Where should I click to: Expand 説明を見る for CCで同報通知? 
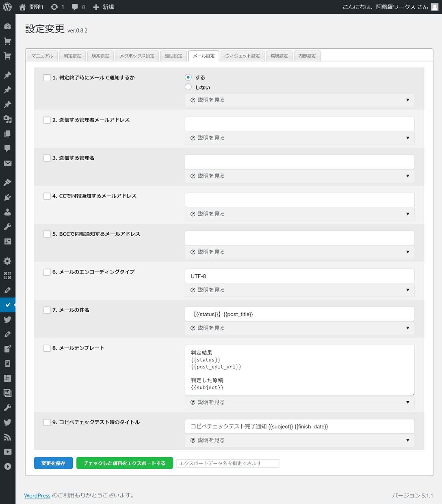point(300,214)
